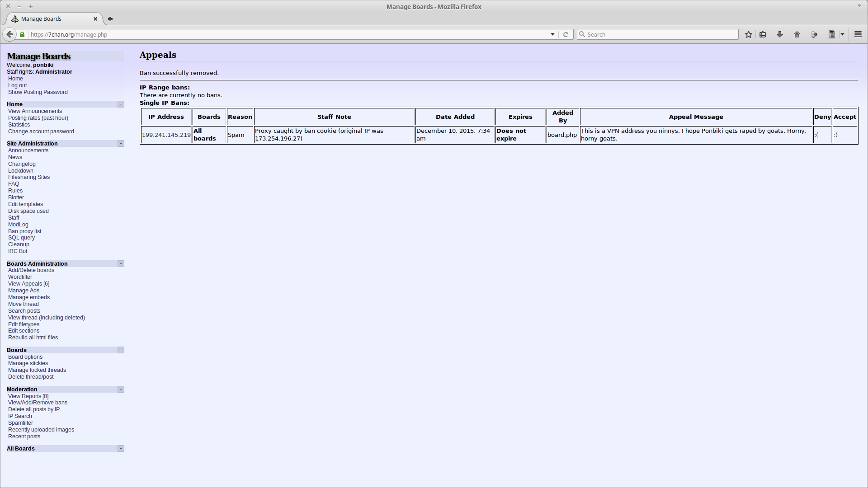Open Change account password
Image resolution: width=868 pixels, height=488 pixels.
pyautogui.click(x=41, y=131)
